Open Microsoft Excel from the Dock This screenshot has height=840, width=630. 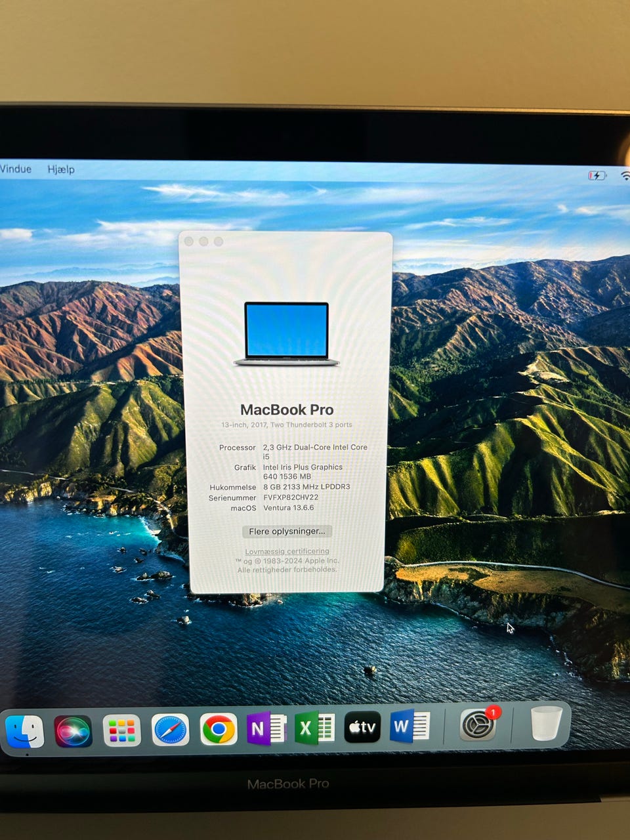(x=314, y=728)
